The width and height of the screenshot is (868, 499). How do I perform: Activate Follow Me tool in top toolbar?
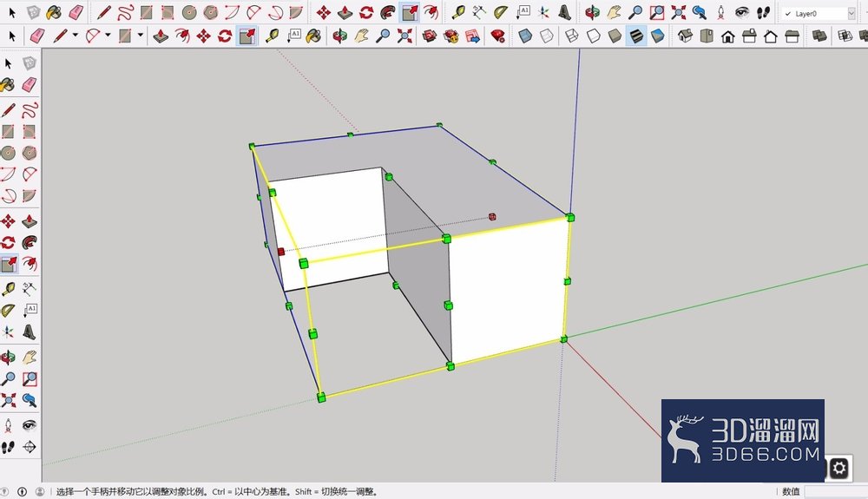pyautogui.click(x=387, y=12)
